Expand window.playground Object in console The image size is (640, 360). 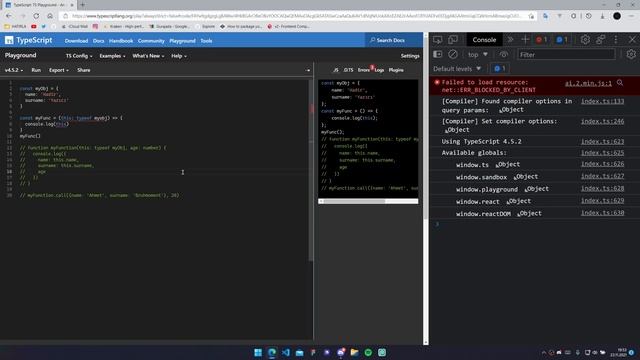click(x=537, y=189)
